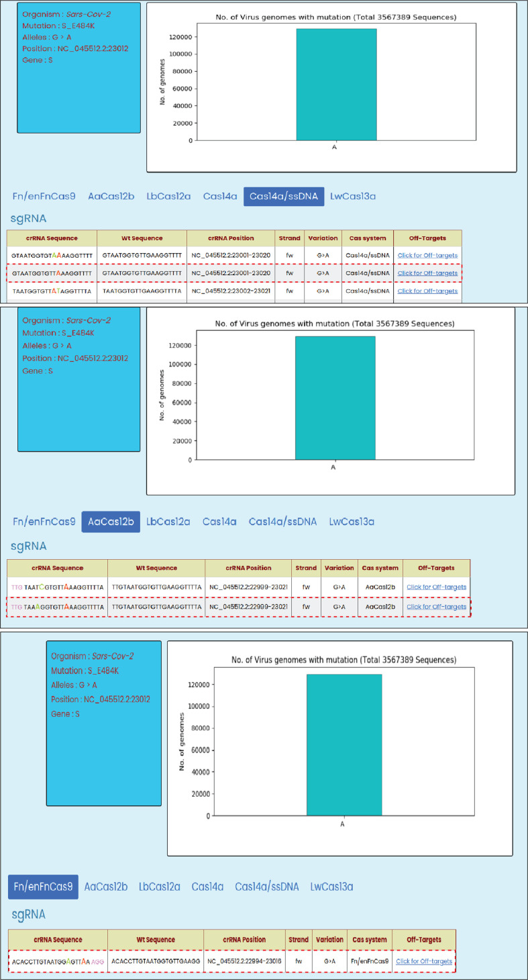528x980 pixels.
Task: Click Wt Sequence column header in Cas14a/ssDNA table
Action: 142,238
